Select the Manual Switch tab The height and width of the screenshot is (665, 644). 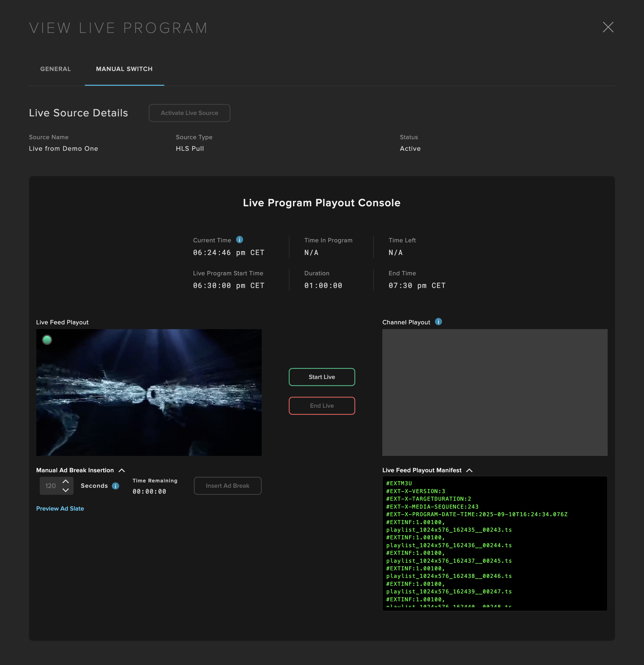[124, 69]
